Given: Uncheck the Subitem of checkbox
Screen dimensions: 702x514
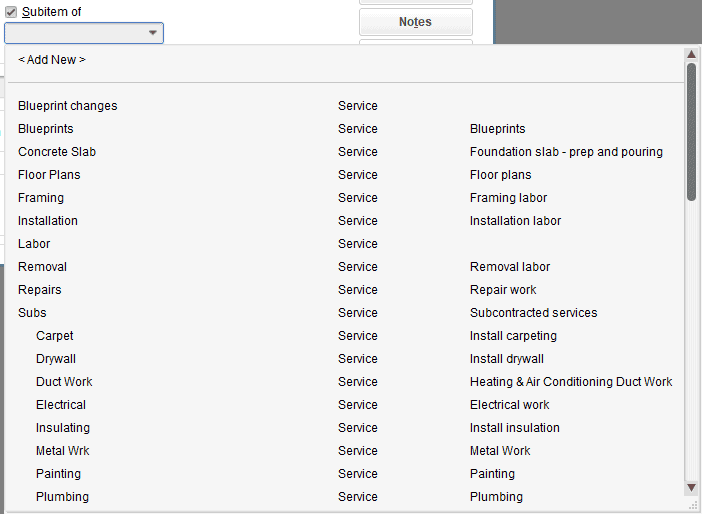Looking at the screenshot, I should tap(11, 12).
